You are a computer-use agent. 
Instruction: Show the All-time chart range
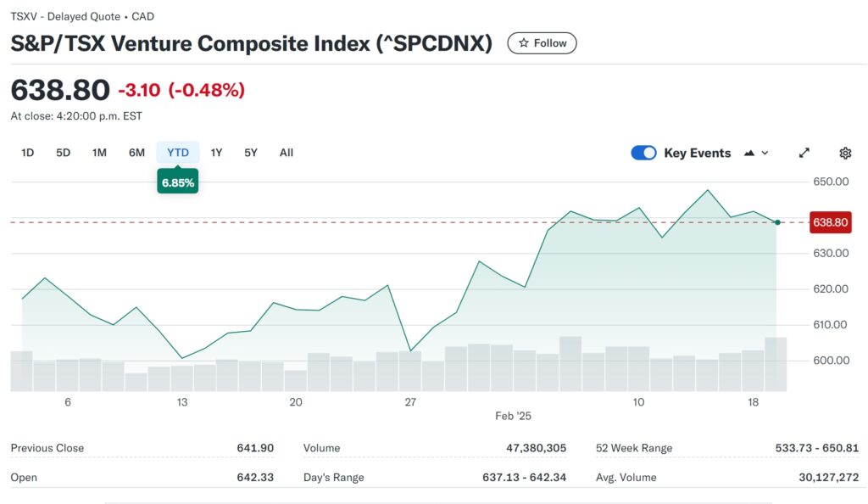pyautogui.click(x=286, y=152)
